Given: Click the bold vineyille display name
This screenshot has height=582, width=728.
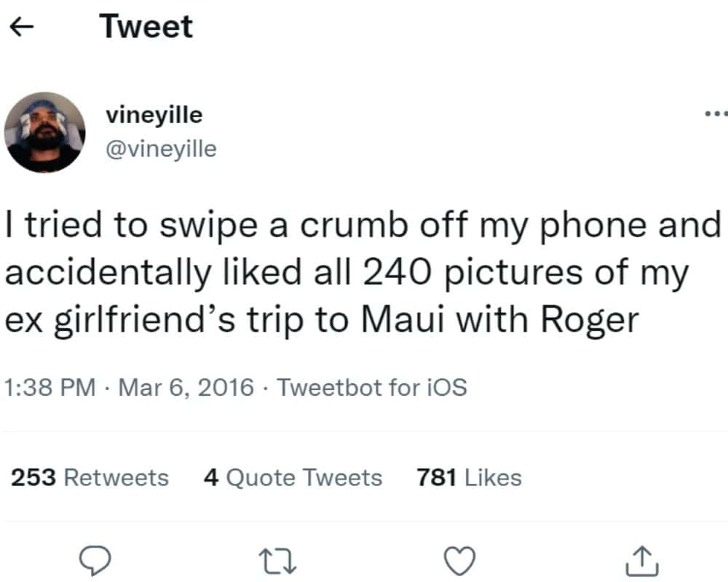Looking at the screenshot, I should tap(154, 115).
